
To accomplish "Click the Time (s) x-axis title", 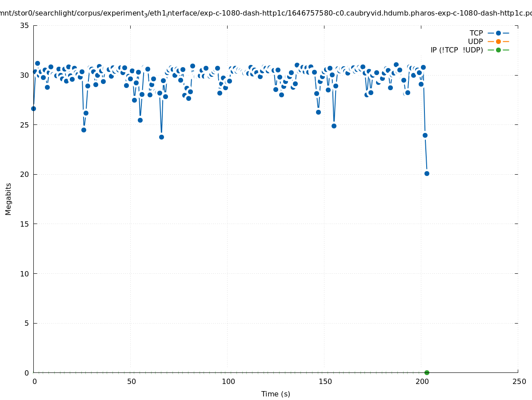I will click(276, 394).
